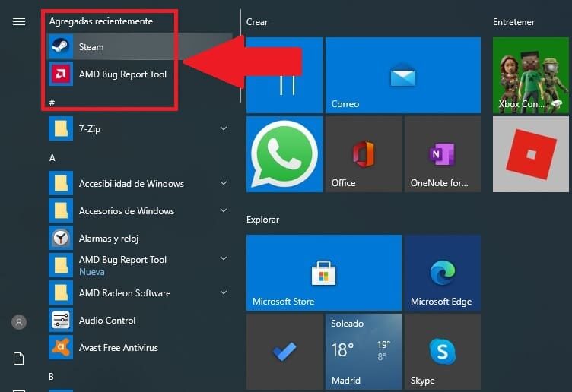
Task: Open the Roblox tile
Action: (531, 154)
